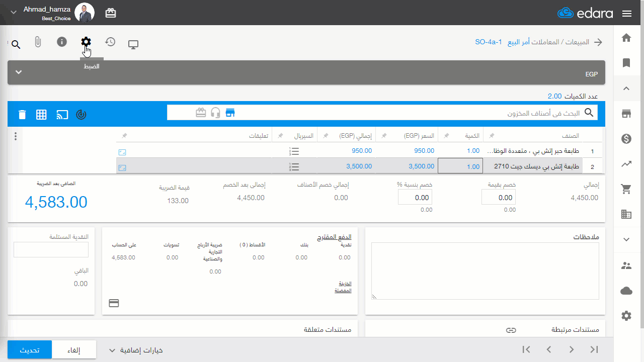Open the people sidebar icon
Screen dimensions: 644x362
tap(626, 265)
